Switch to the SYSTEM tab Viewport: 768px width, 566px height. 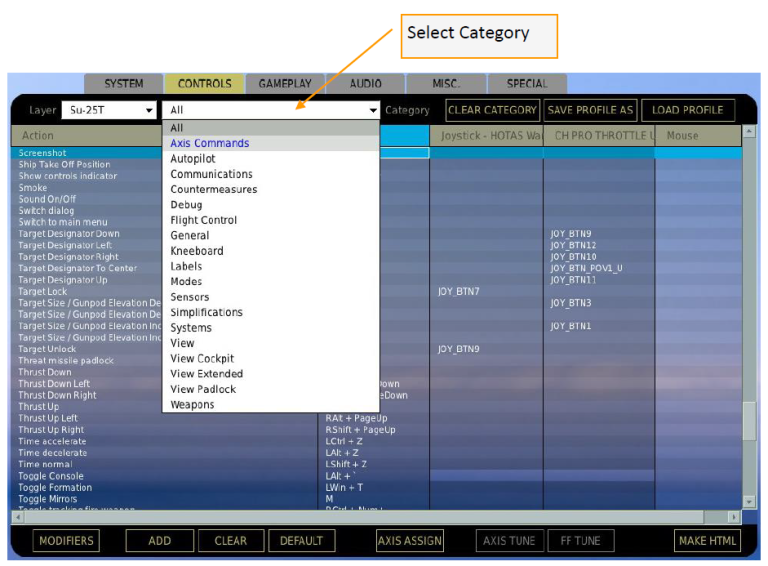point(124,84)
